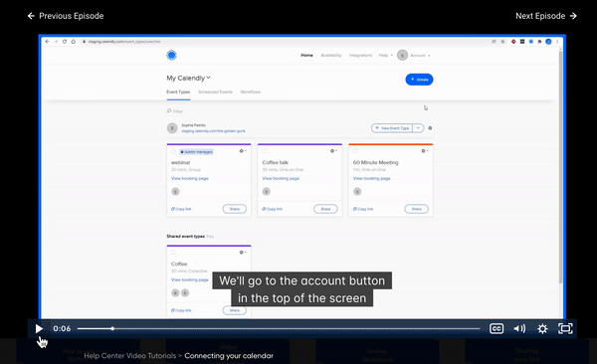The width and height of the screenshot is (597, 364).
Task: Share the shared Coffee event
Action: 235,310
